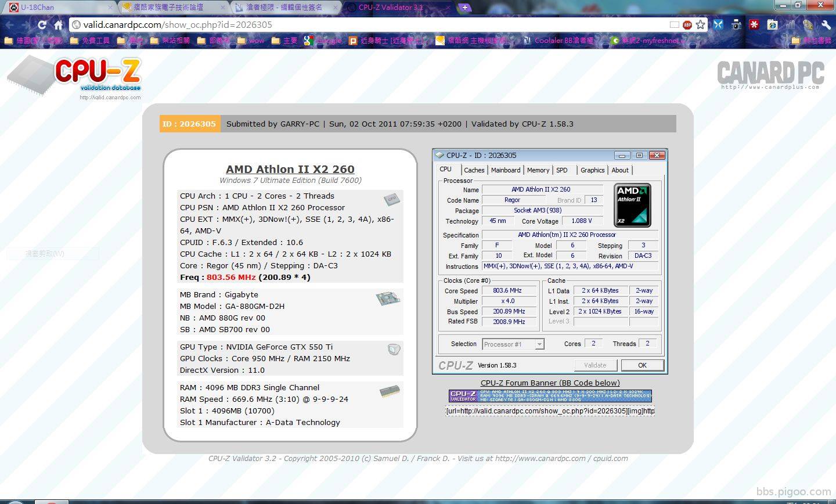This screenshot has width=836, height=504.
Task: Click the blue butterfly extension icon
Action: coord(719,25)
